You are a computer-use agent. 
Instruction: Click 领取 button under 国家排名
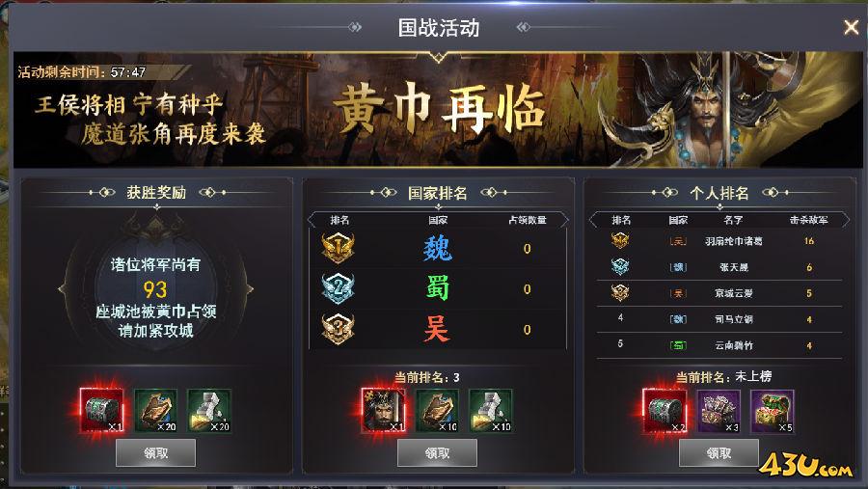(x=437, y=453)
